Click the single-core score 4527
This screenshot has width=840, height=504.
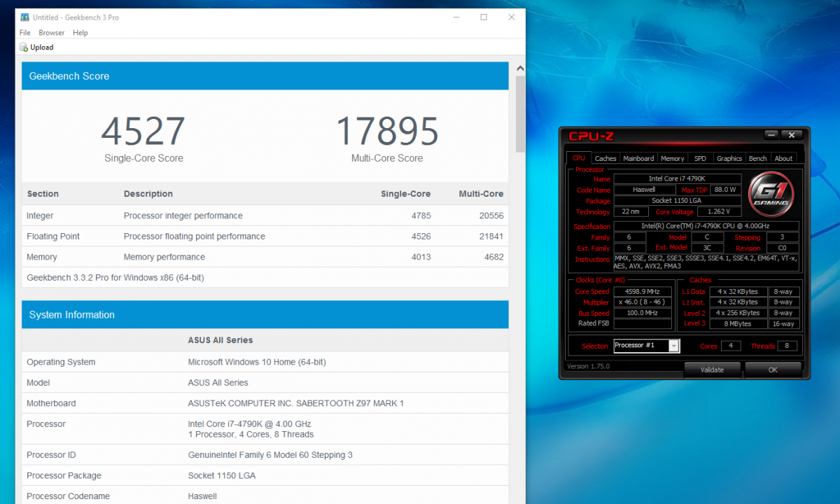[x=143, y=132]
